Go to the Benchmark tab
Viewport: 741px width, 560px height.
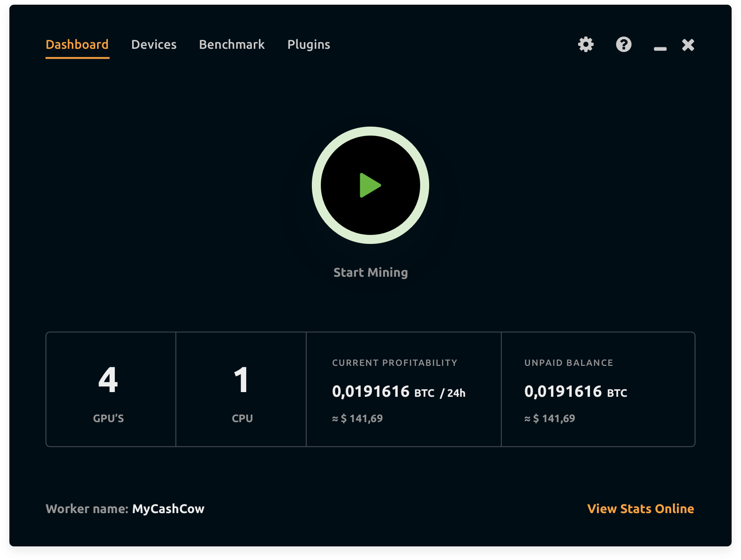[232, 45]
